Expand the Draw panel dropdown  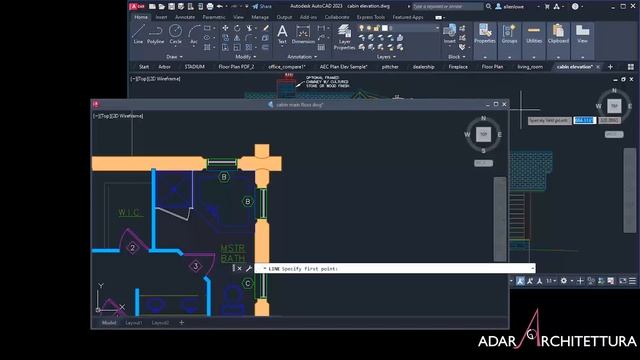point(175,57)
